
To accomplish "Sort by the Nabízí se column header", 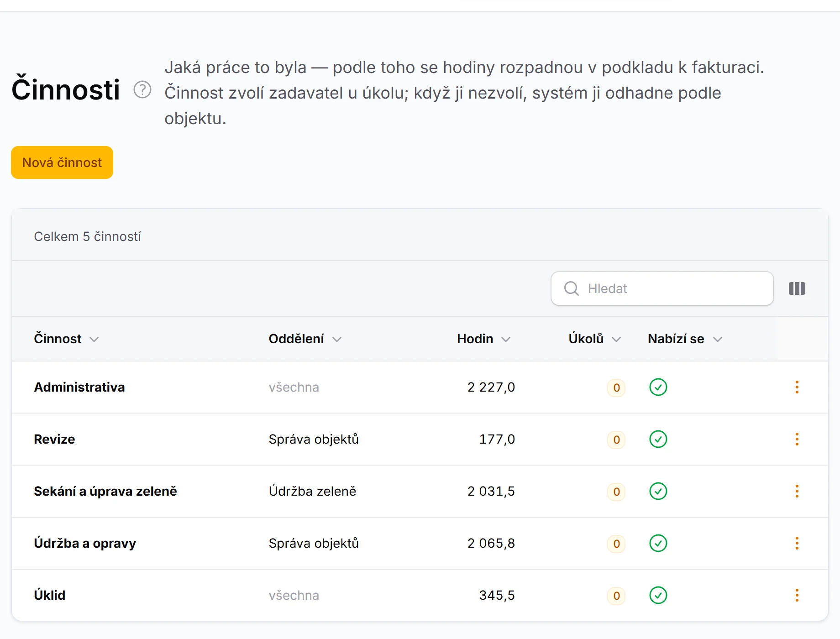I will tap(685, 339).
